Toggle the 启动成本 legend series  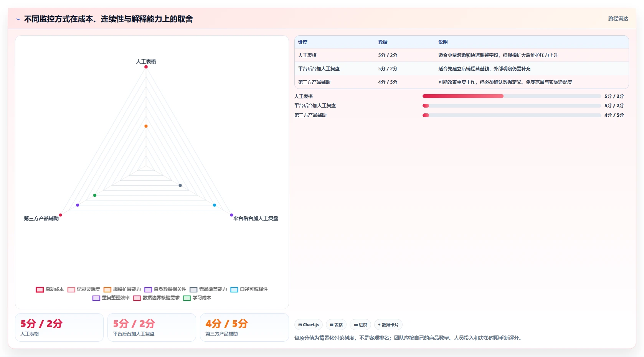50,289
